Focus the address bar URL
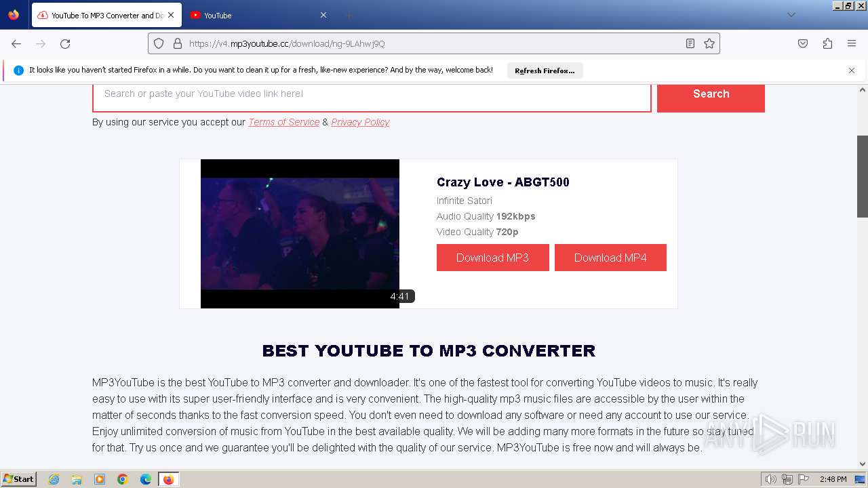The height and width of the screenshot is (488, 868). point(434,43)
